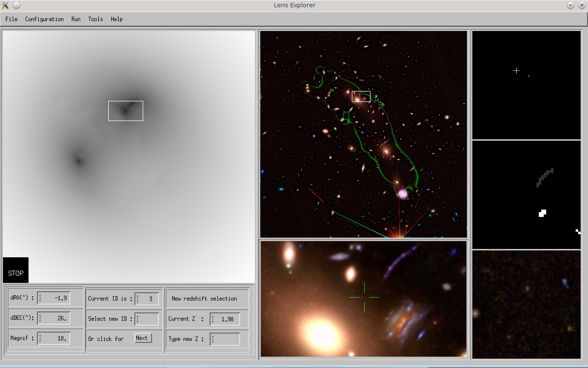Click the Magnif value field

point(54,338)
